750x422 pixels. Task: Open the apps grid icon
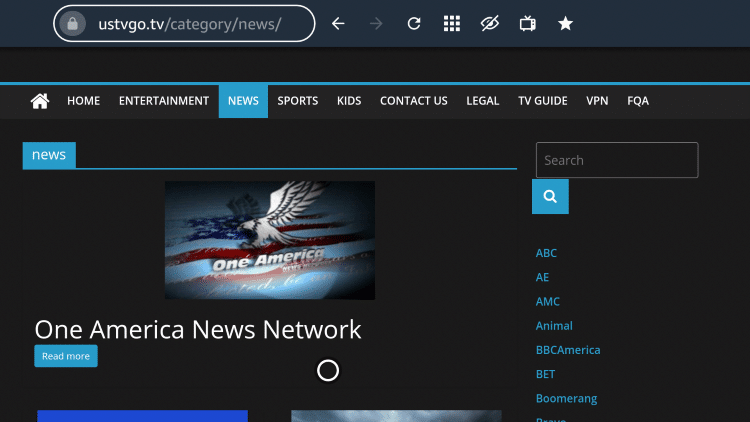pyautogui.click(x=452, y=23)
